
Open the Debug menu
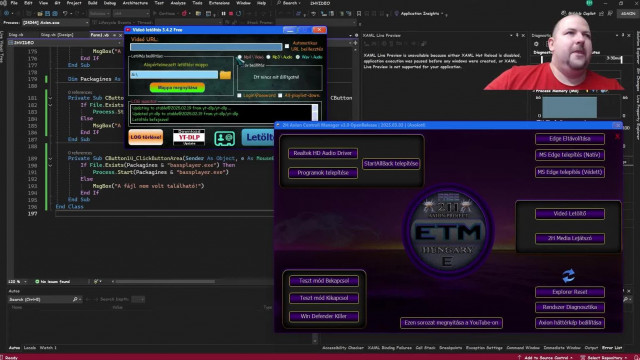pyautogui.click(x=109, y=3)
